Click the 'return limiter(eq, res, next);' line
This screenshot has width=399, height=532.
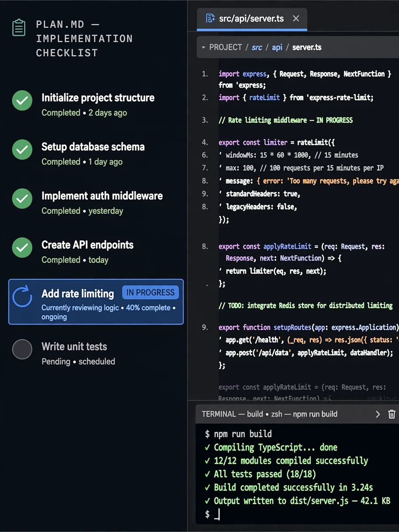(272, 271)
